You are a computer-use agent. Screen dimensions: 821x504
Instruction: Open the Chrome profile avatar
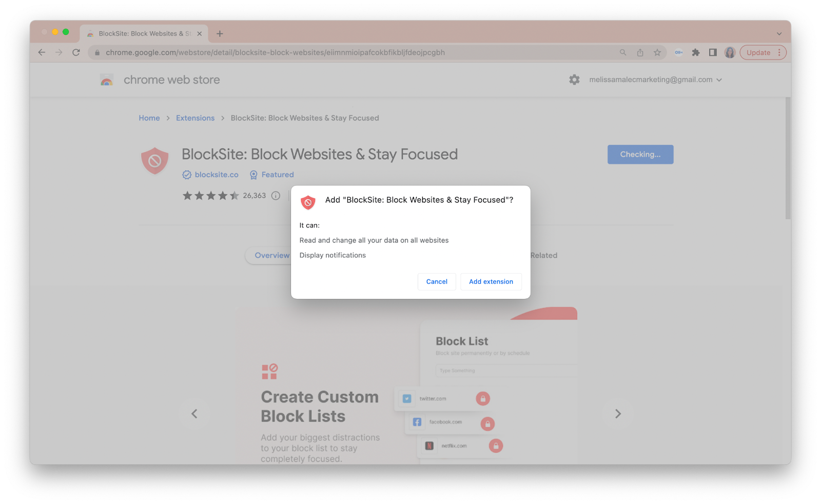coord(730,52)
